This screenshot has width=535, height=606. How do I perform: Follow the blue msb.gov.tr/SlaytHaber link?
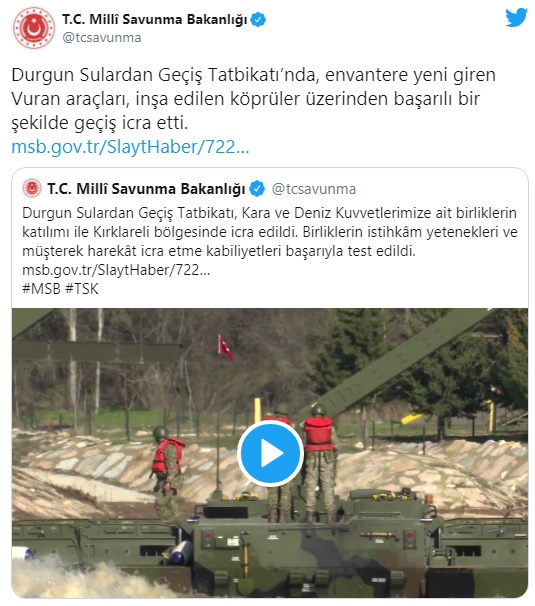click(130, 147)
